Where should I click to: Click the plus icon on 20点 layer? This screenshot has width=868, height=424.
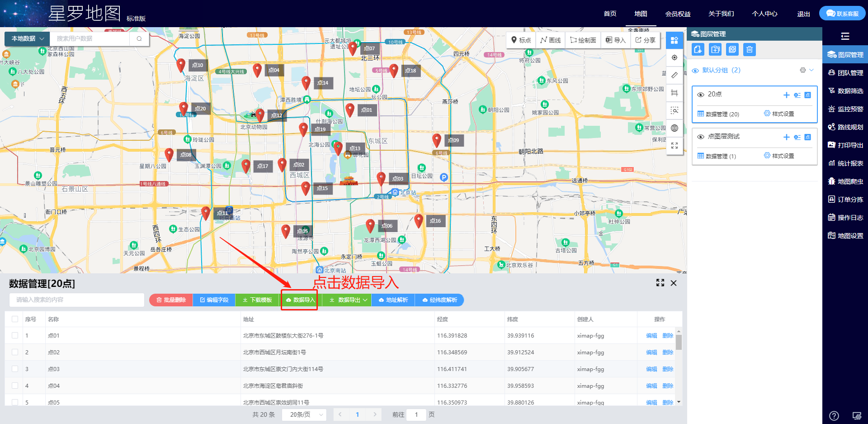787,95
